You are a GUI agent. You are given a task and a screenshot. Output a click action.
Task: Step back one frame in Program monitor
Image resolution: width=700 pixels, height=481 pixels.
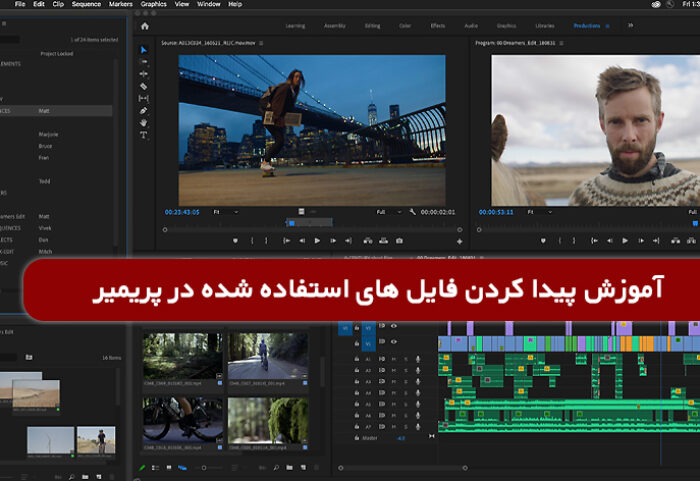(x=610, y=241)
